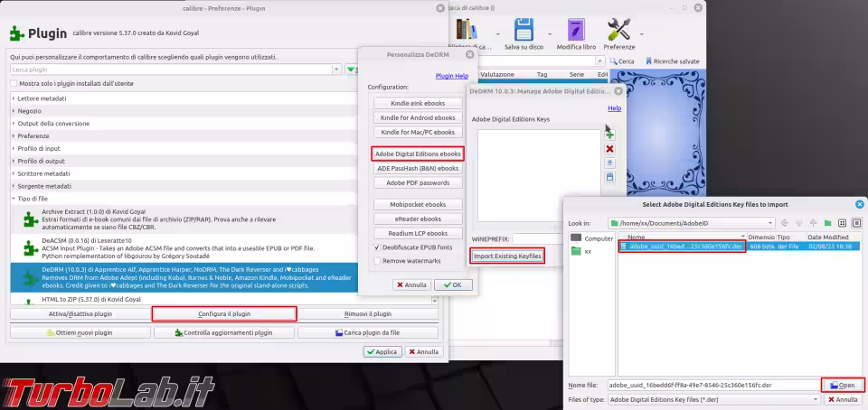Sort file list by Nome column
The height and width of the screenshot is (410, 868).
tap(683, 237)
